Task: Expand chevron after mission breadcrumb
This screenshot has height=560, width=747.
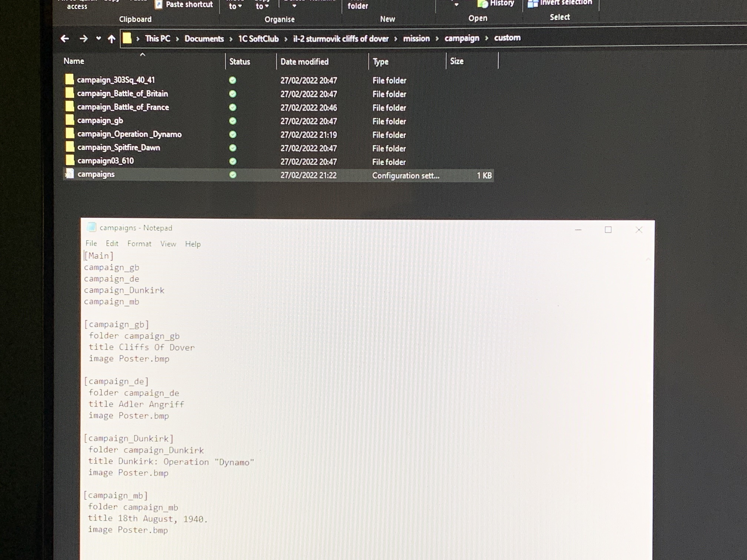Action: click(x=437, y=39)
